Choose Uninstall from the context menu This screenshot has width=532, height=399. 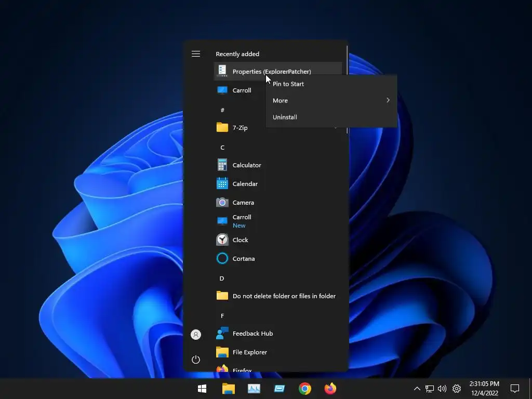(331, 117)
